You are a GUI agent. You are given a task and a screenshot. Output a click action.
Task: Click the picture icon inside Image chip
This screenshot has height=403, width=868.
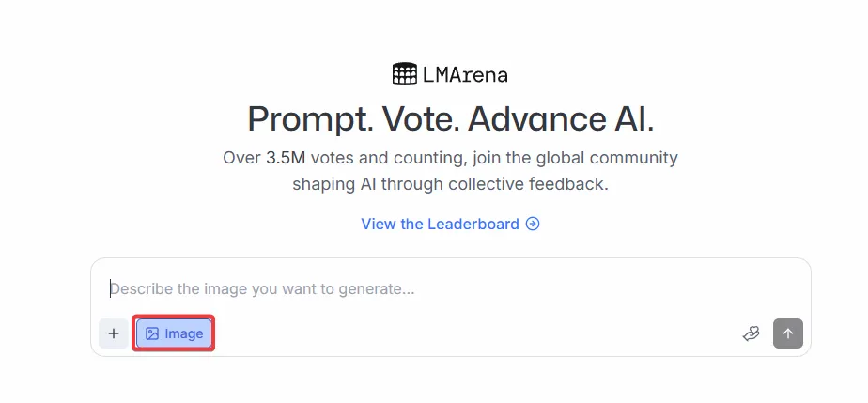pyautogui.click(x=151, y=333)
